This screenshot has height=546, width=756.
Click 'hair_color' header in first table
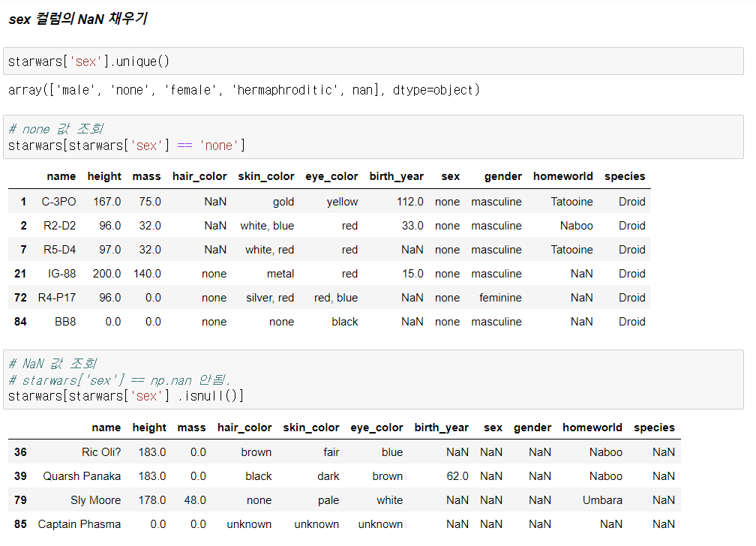click(x=199, y=176)
